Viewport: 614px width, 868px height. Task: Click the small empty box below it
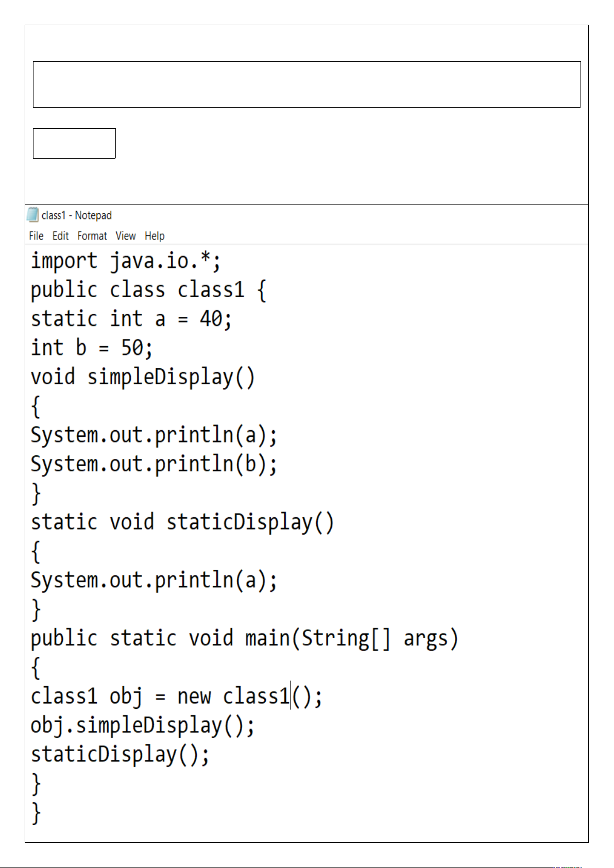[x=74, y=143]
